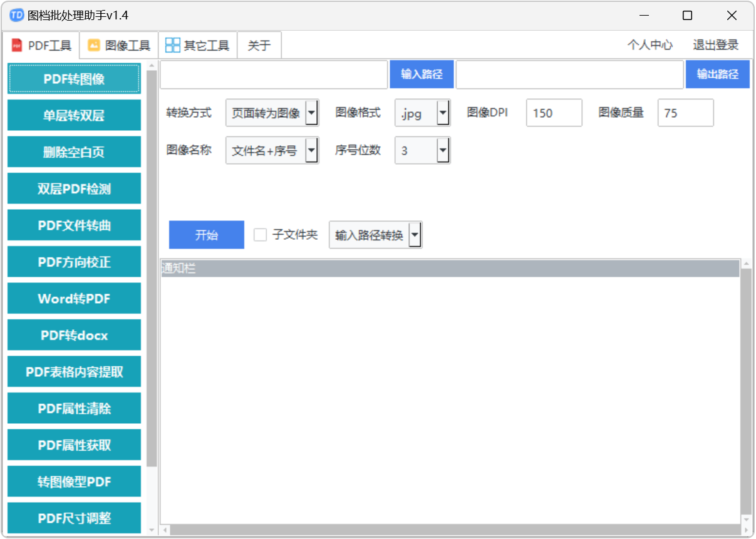Select the PDF尺寸调整 tool
Viewport: 756px width, 539px height.
[x=74, y=518]
